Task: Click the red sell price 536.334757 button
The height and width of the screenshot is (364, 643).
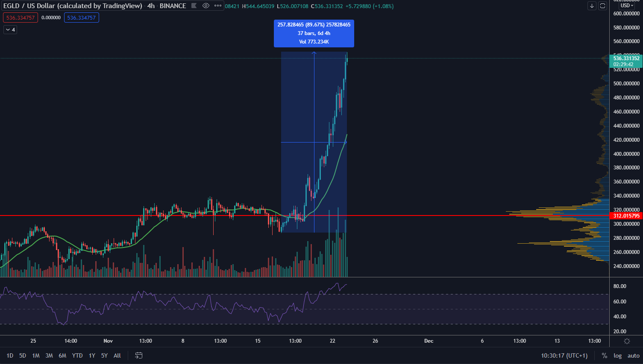Action: click(x=21, y=18)
